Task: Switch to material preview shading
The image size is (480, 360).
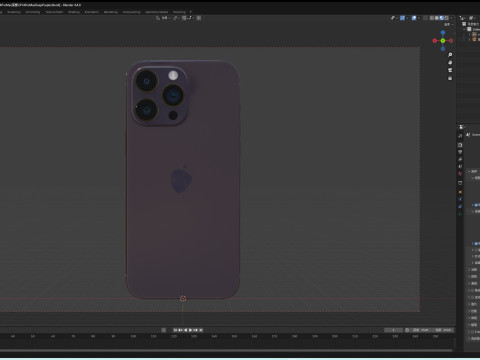Action: point(442,18)
